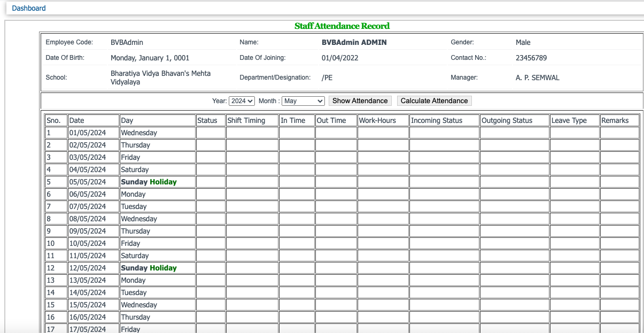This screenshot has height=333, width=644.
Task: Click the date cell 15/05/2024
Action: tap(94, 305)
